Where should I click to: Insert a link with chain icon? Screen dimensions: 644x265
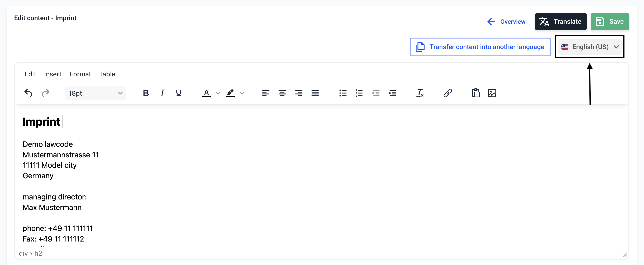(x=448, y=93)
